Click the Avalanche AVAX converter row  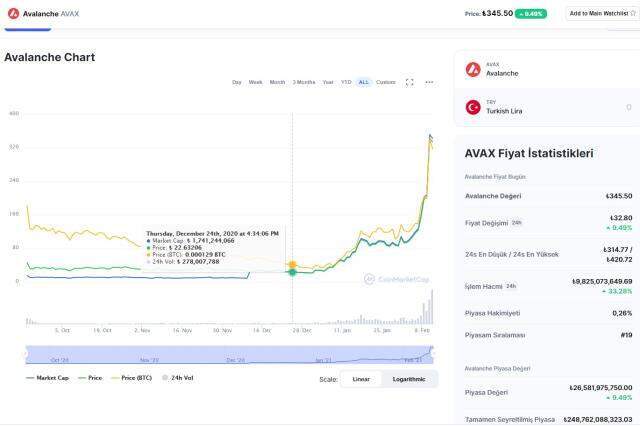(x=547, y=69)
